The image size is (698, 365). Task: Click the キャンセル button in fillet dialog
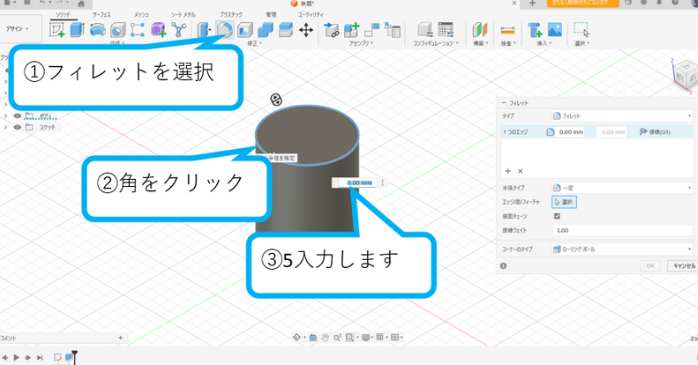[x=683, y=266]
